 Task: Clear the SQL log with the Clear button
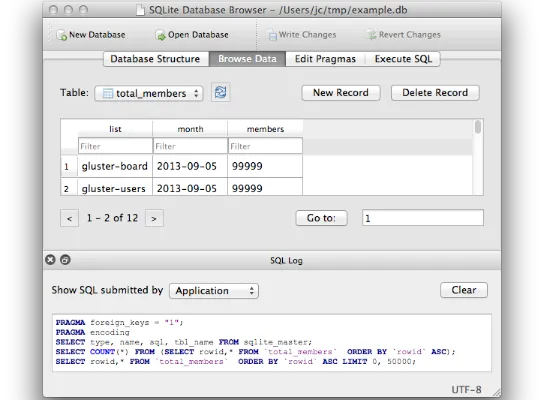tap(464, 290)
